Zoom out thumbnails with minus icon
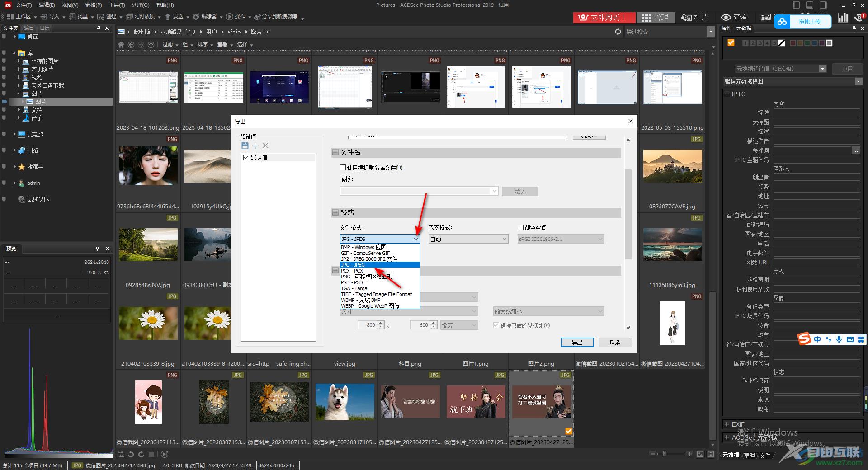The image size is (868, 470). 652,454
